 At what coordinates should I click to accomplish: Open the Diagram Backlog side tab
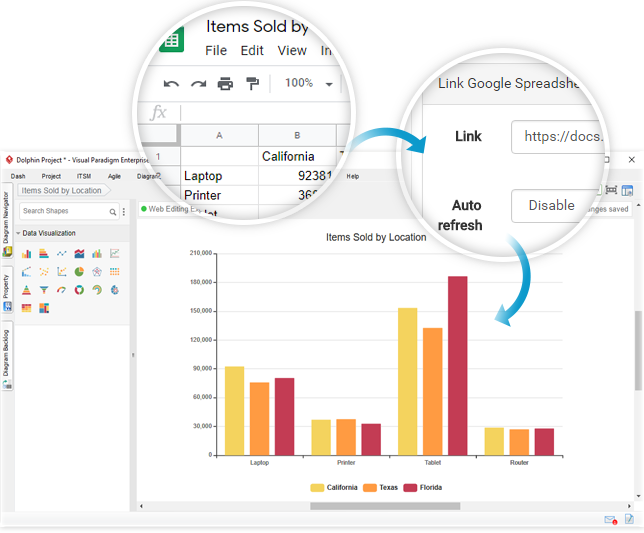pos(7,357)
